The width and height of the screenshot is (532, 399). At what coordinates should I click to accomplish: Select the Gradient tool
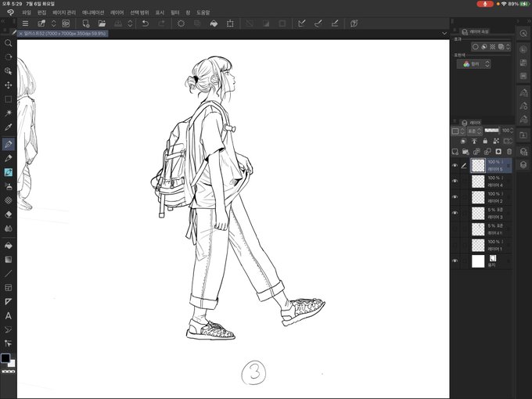(8, 260)
